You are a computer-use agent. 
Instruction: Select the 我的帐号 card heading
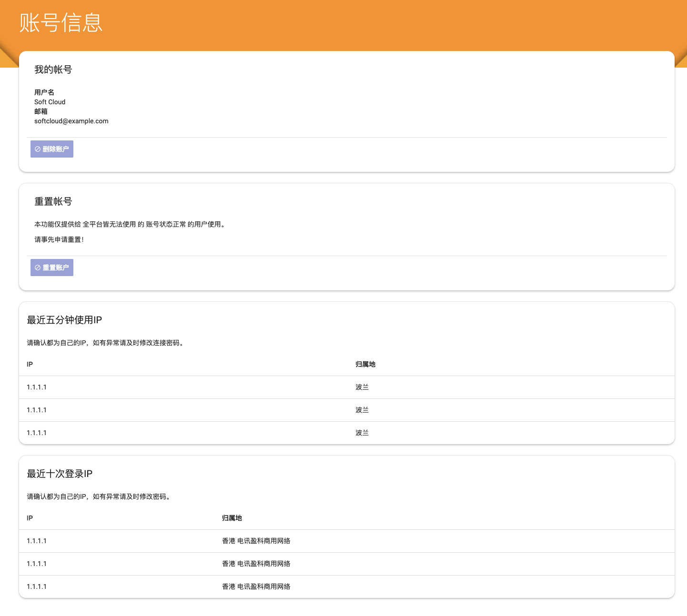pyautogui.click(x=53, y=70)
